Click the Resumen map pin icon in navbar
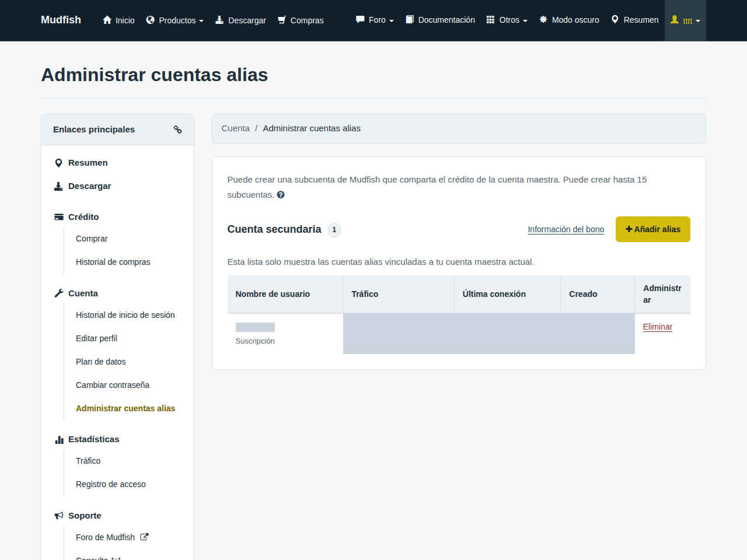Viewport: 747px width, 560px height. [x=615, y=19]
